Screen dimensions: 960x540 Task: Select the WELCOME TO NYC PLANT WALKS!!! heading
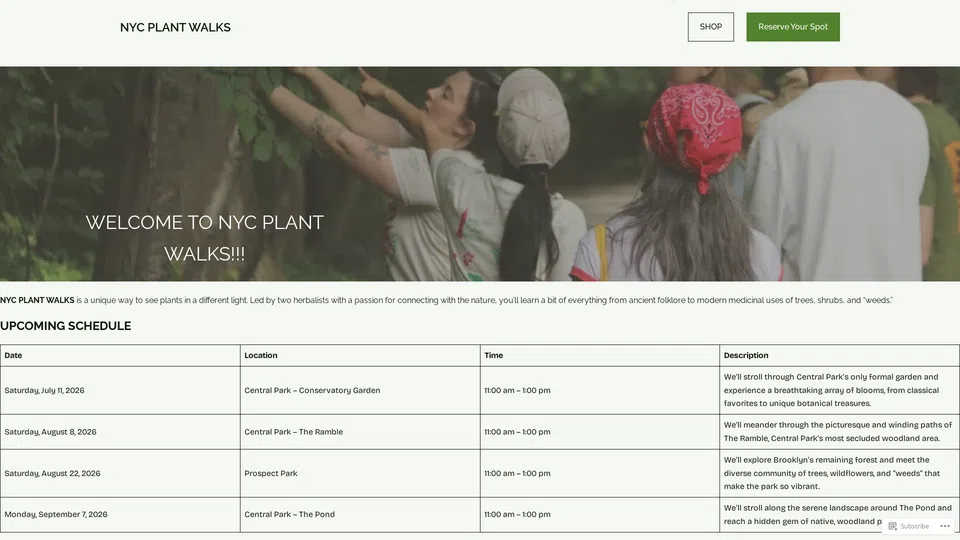[x=204, y=238]
